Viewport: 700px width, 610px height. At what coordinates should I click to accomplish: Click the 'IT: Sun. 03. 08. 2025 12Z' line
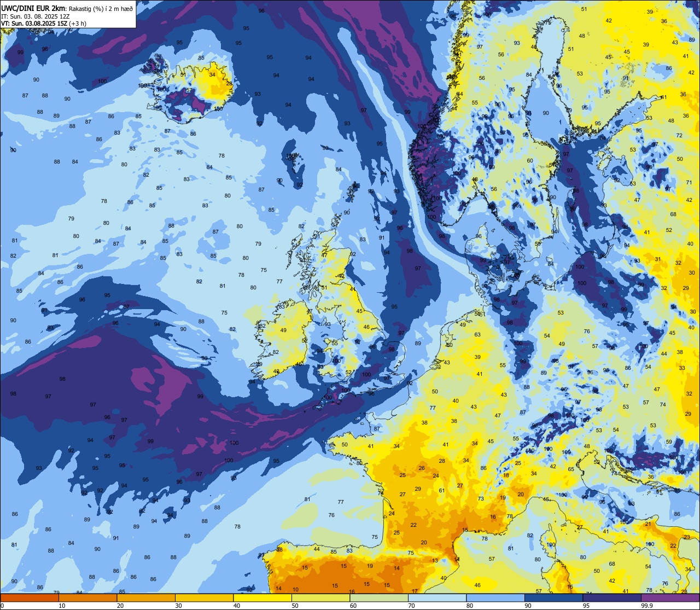click(35, 16)
